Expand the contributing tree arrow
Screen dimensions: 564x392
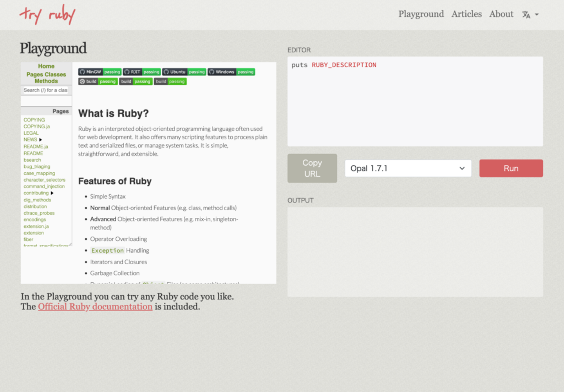point(52,193)
